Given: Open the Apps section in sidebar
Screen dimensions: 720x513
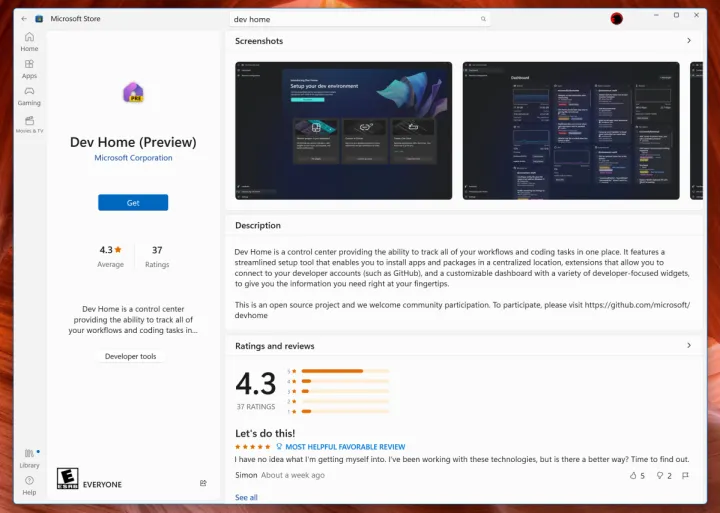Looking at the screenshot, I should point(29,68).
